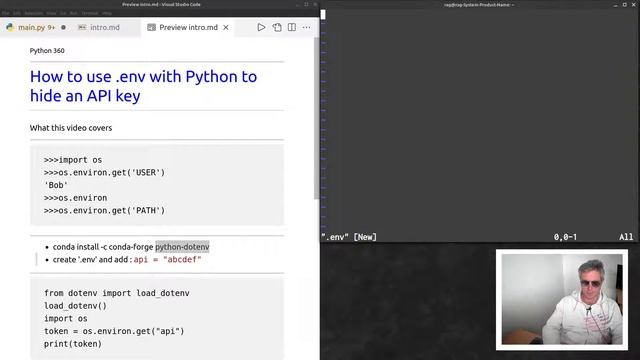Click the markdown icon on intro.md tab
The width and height of the screenshot is (640, 360).
[82, 27]
